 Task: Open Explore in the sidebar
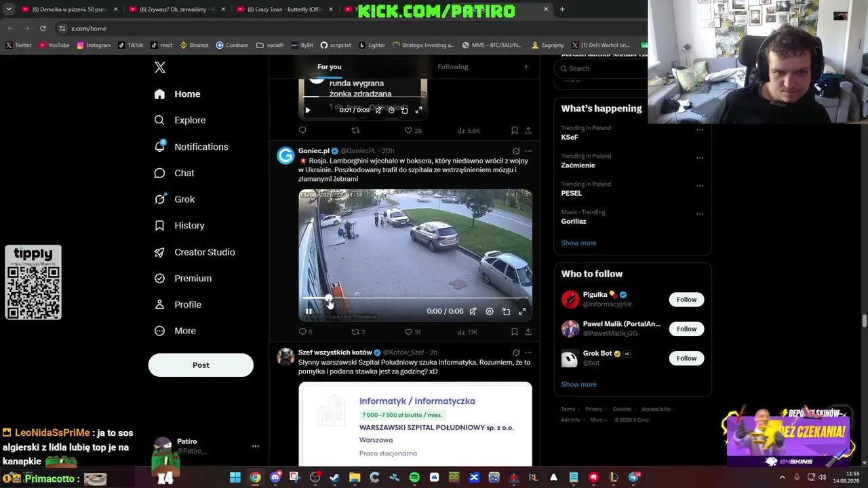click(180, 120)
